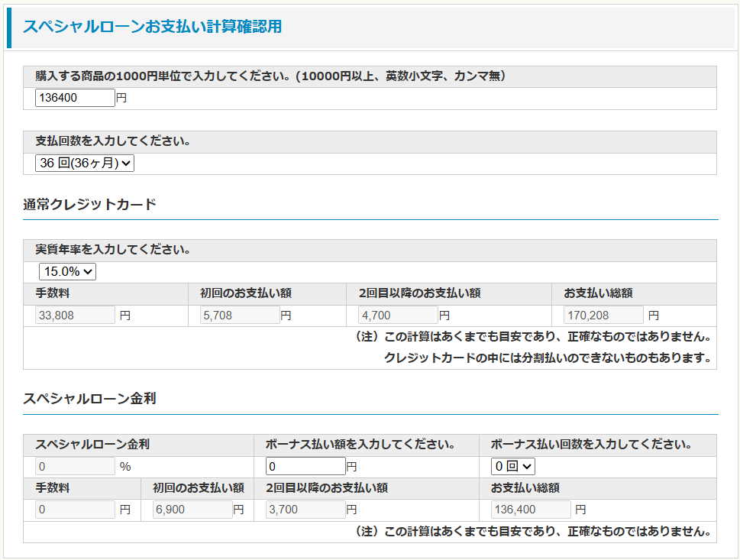Expand the 15.0% annual rate dropdown
Viewport: 740px width, 560px height.
point(67,271)
